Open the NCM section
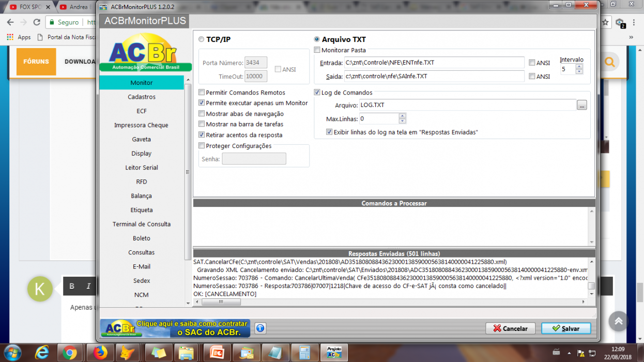The image size is (644, 362). 141,295
